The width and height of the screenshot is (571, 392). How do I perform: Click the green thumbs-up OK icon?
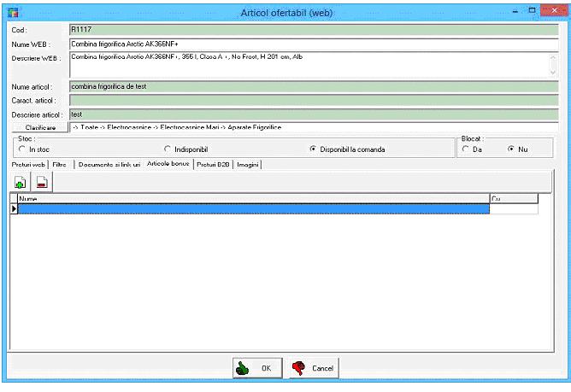point(244,367)
